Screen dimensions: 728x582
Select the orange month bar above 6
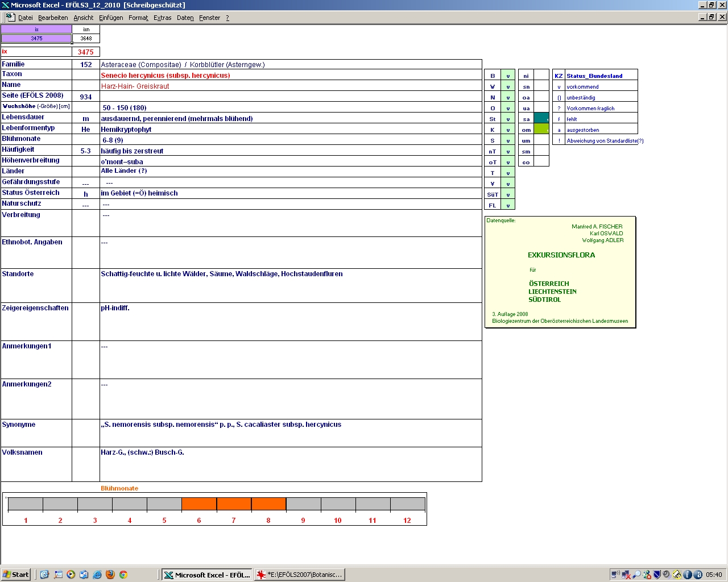click(x=199, y=504)
